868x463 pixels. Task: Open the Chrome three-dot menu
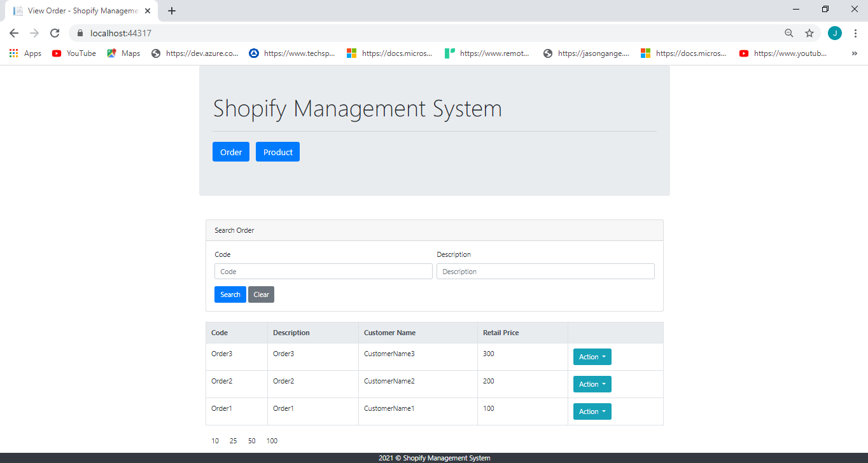[855, 33]
